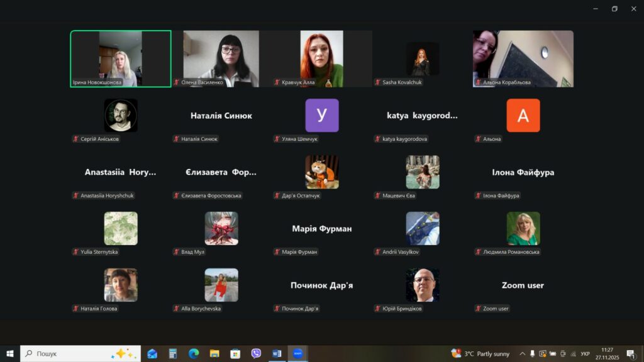Open Microsoft Edge browser in the taskbar
This screenshot has width=644, height=362.
click(x=193, y=354)
